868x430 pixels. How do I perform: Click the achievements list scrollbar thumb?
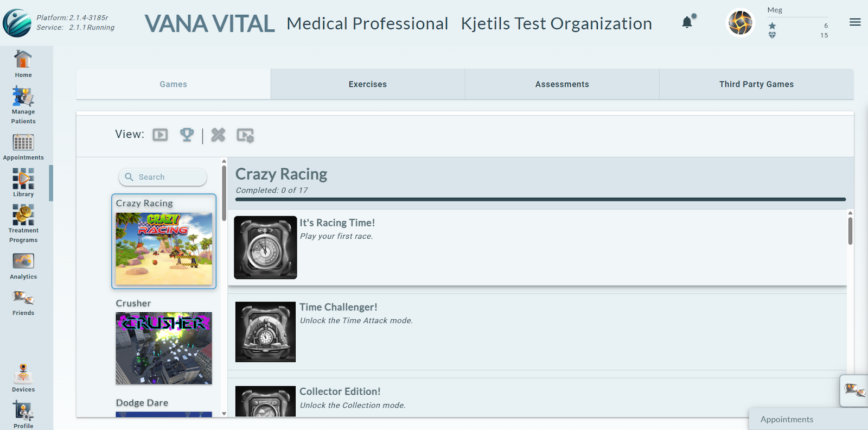(850, 231)
